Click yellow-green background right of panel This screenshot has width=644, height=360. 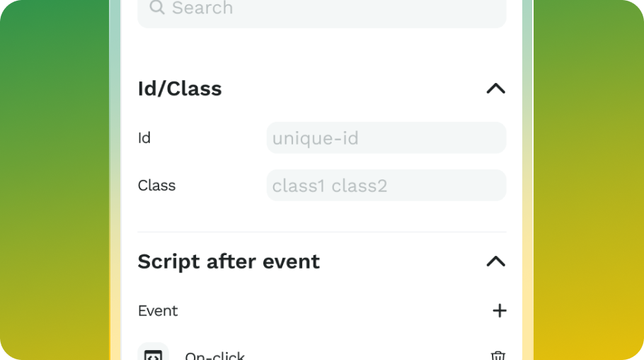point(589,180)
